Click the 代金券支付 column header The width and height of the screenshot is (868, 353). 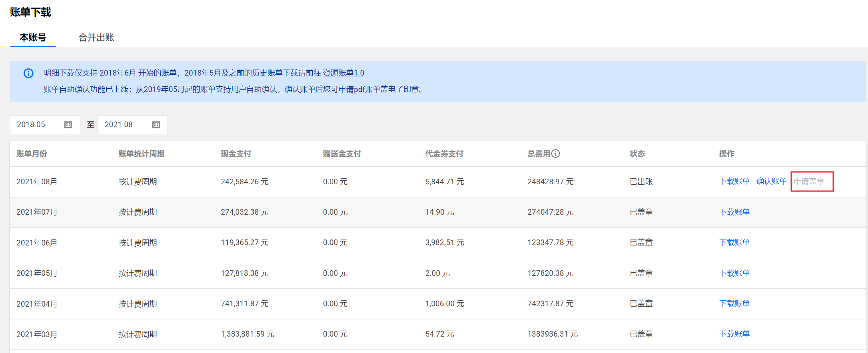click(x=445, y=154)
